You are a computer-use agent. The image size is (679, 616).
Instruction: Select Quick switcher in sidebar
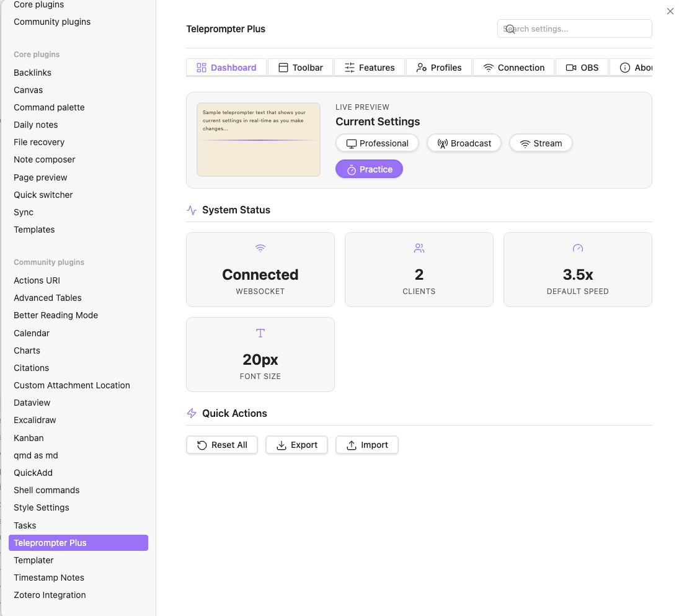pyautogui.click(x=43, y=195)
